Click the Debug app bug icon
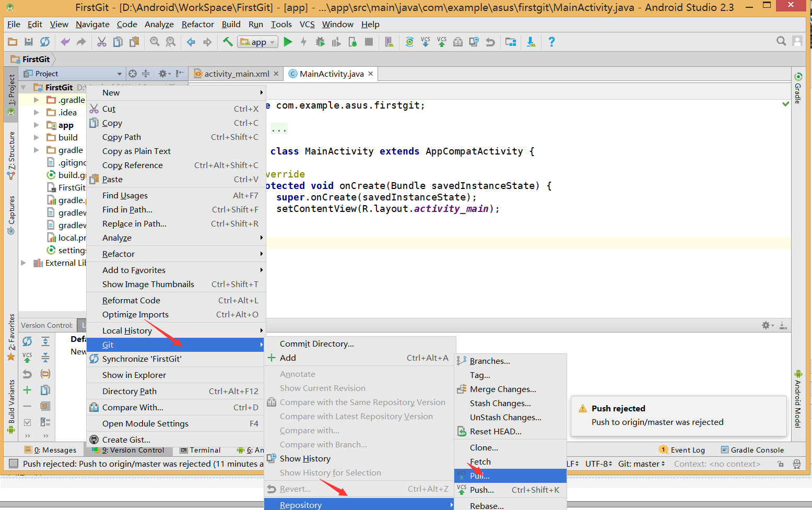This screenshot has width=812, height=510. (x=320, y=42)
